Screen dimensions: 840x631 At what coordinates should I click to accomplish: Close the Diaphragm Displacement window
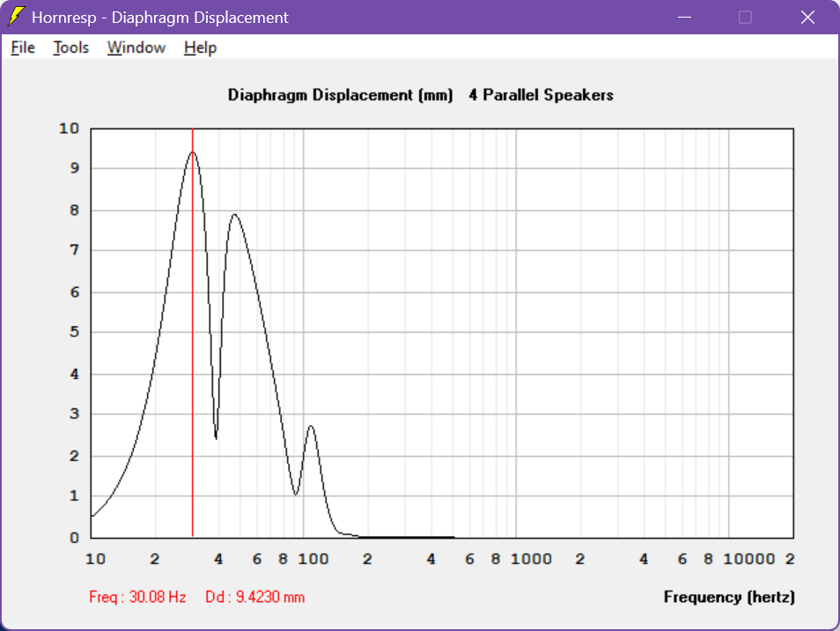click(x=807, y=17)
